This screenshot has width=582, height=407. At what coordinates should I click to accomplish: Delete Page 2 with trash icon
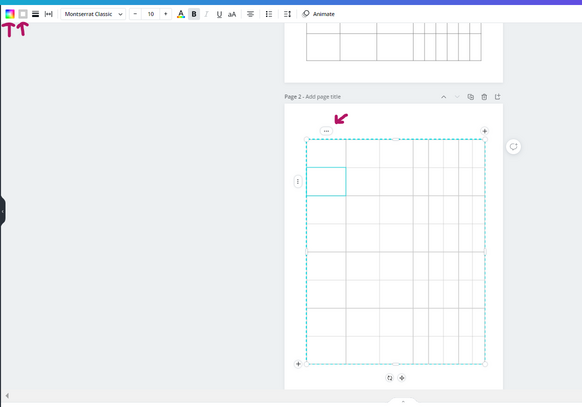tap(484, 97)
